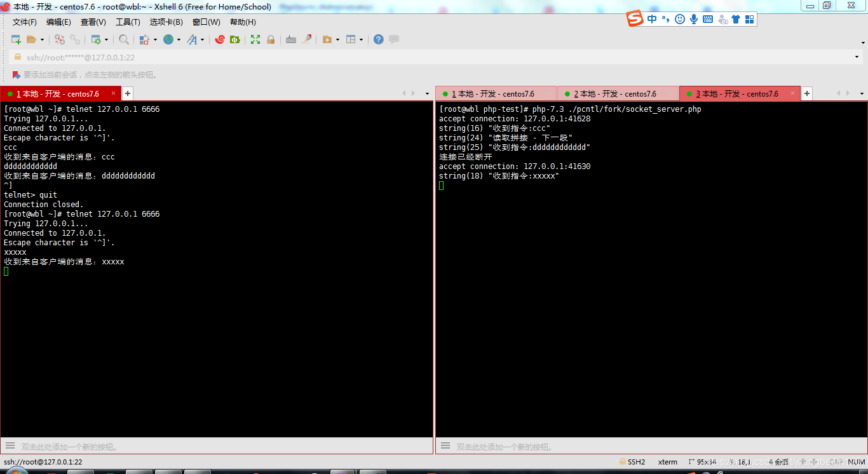Open the 帮助(H) menu

(x=243, y=22)
